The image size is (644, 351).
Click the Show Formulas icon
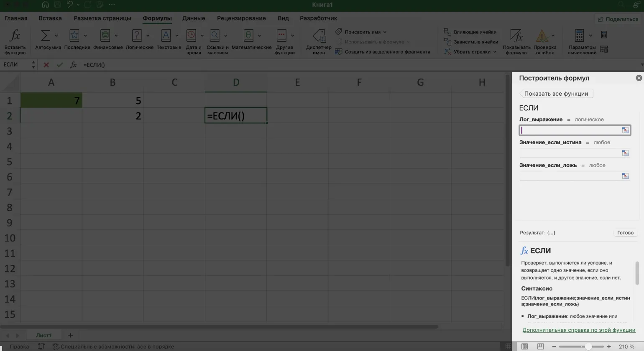[x=516, y=36]
